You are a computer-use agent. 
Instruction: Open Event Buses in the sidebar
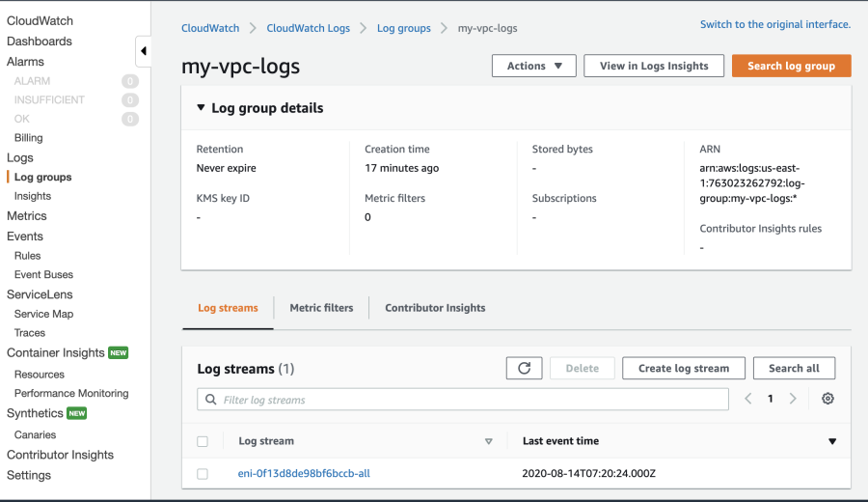(x=43, y=275)
